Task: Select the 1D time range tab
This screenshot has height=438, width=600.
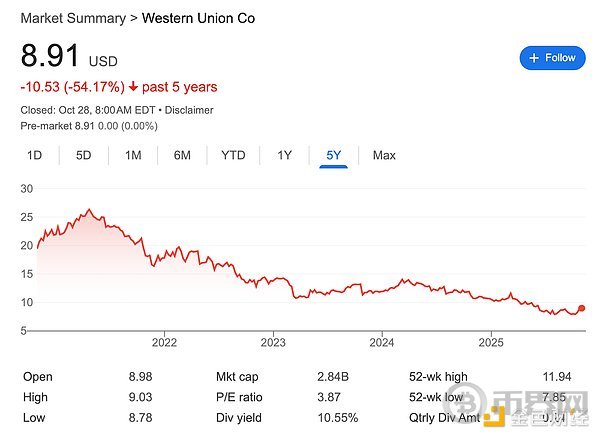Action: tap(34, 155)
